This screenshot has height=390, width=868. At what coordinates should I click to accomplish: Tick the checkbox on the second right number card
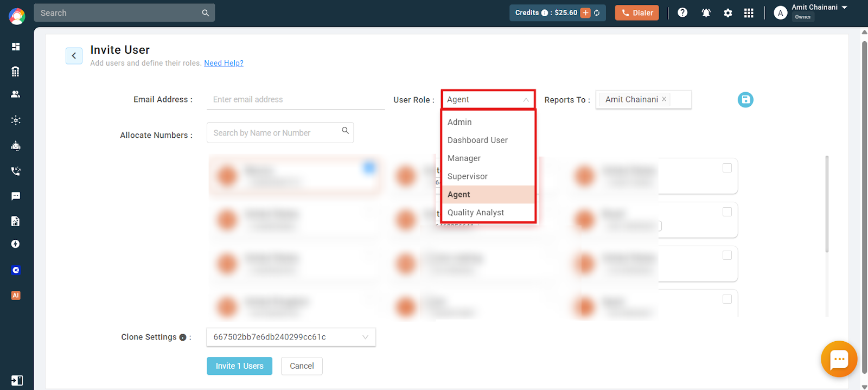(x=727, y=212)
